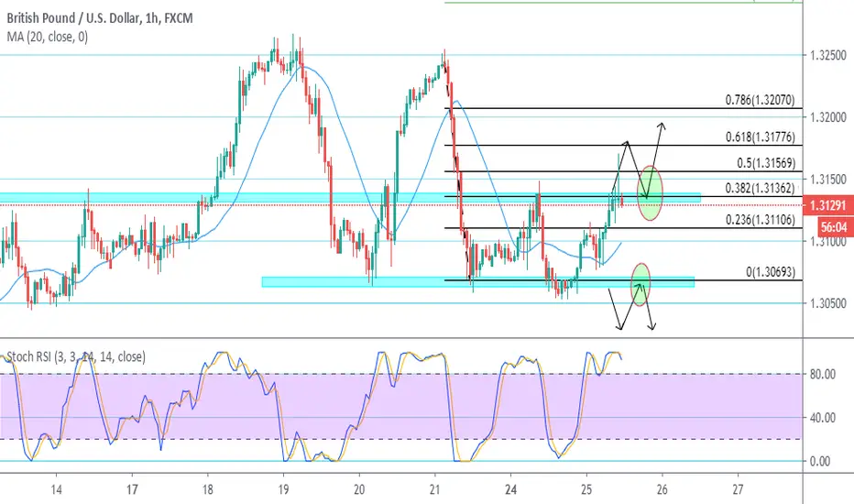The image size is (854, 504).
Task: Click the 1.31500 price axis label
Action: pos(827,180)
